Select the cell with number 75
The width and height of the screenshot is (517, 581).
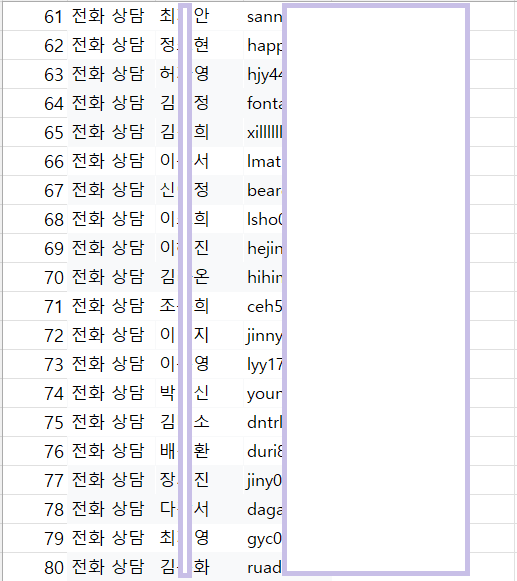[35, 422]
